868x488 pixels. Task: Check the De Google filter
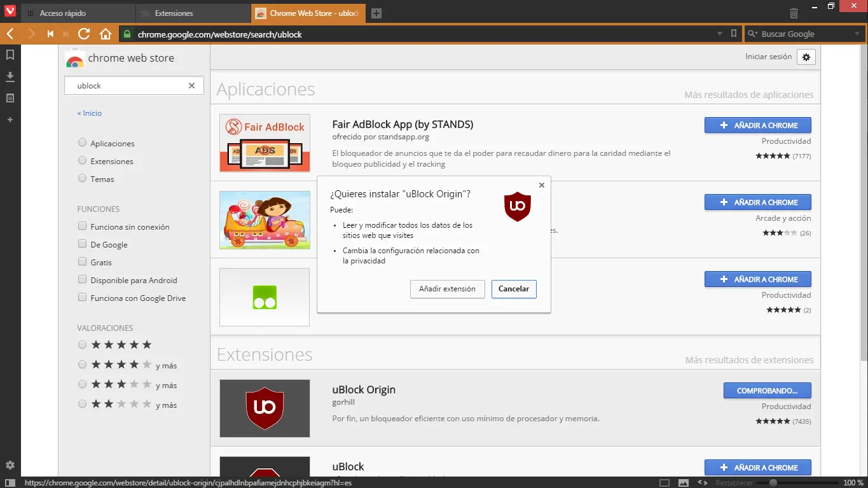(x=82, y=244)
